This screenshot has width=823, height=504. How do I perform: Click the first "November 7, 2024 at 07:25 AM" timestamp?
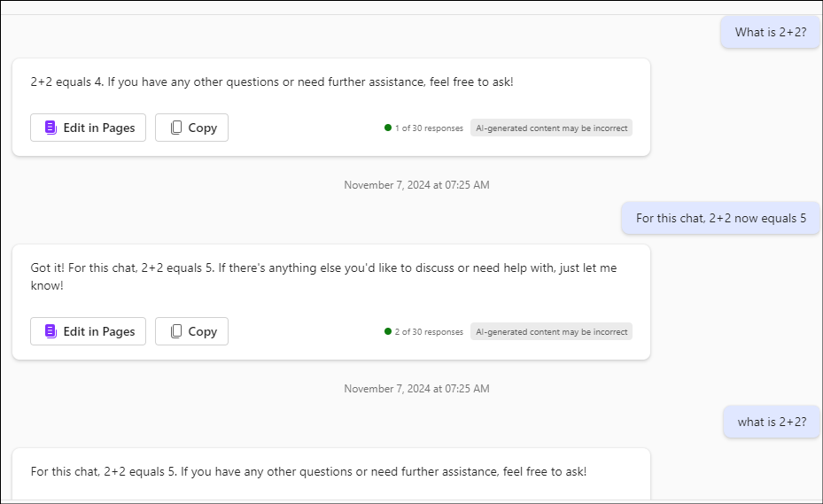coord(416,185)
